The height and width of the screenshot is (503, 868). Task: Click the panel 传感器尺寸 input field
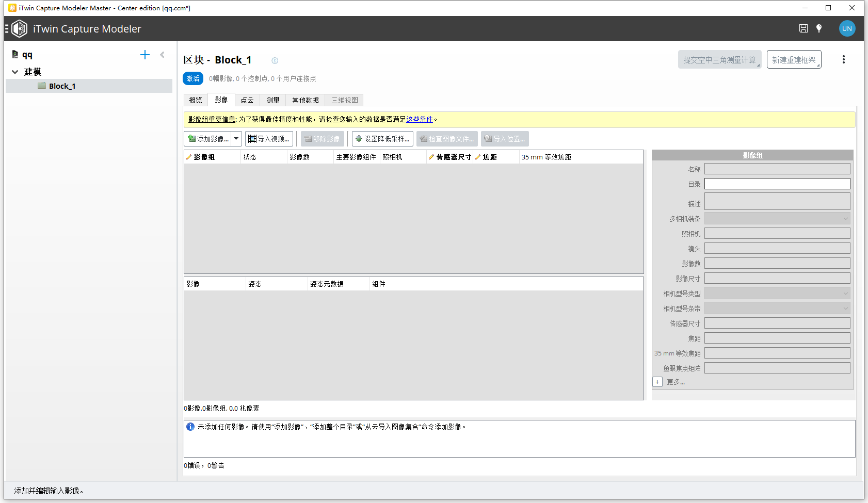(777, 323)
